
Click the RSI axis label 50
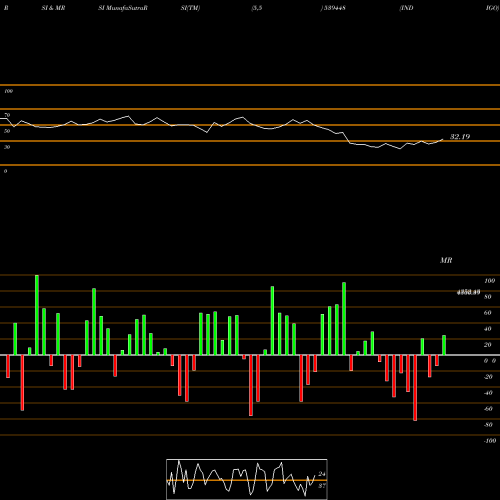pyautogui.click(x=7, y=131)
